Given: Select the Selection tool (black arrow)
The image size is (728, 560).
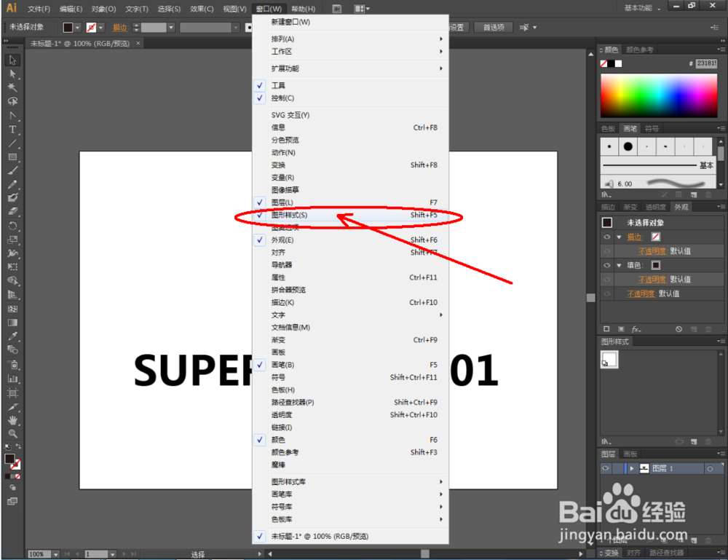Looking at the screenshot, I should (12, 60).
